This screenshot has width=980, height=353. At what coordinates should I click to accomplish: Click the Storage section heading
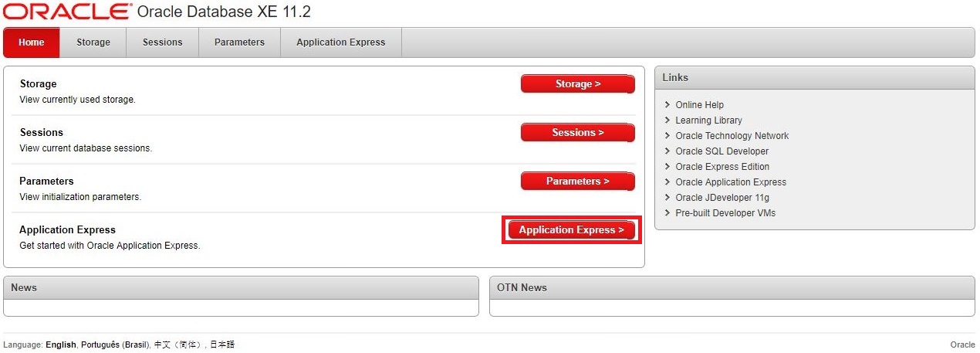click(39, 83)
